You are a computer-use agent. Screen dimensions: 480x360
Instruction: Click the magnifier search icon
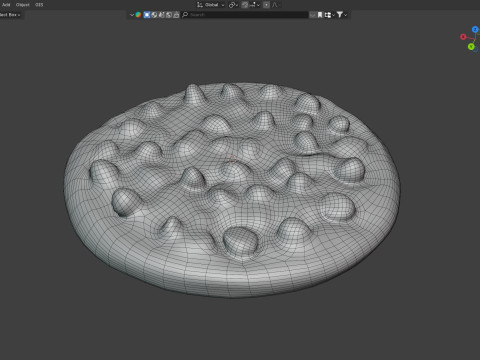tap(185, 15)
